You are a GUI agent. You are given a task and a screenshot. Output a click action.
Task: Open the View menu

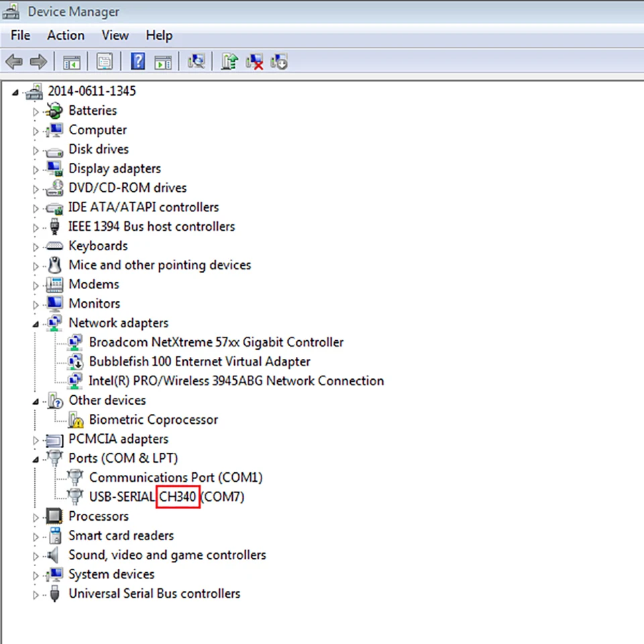[115, 36]
